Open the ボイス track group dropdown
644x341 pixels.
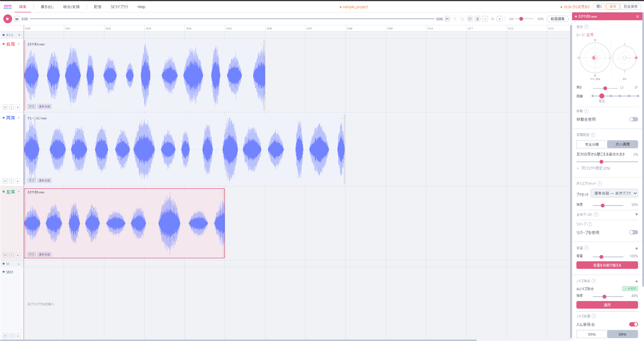pos(19,35)
